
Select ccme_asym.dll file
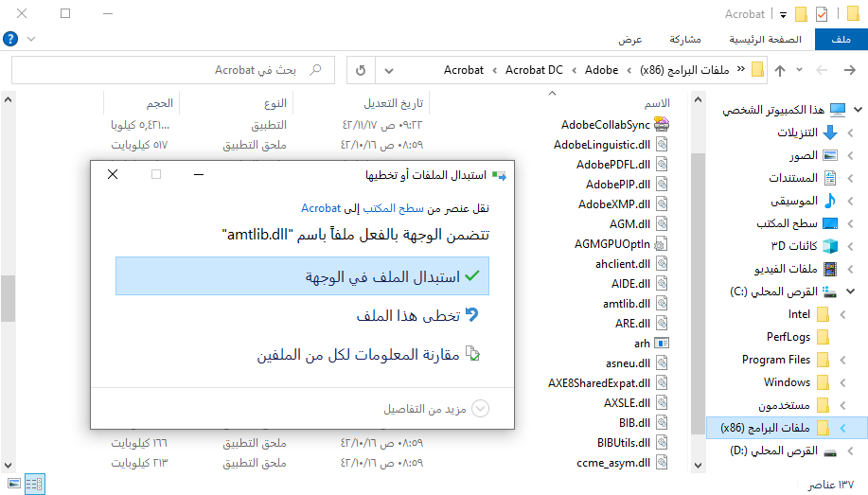(x=613, y=463)
